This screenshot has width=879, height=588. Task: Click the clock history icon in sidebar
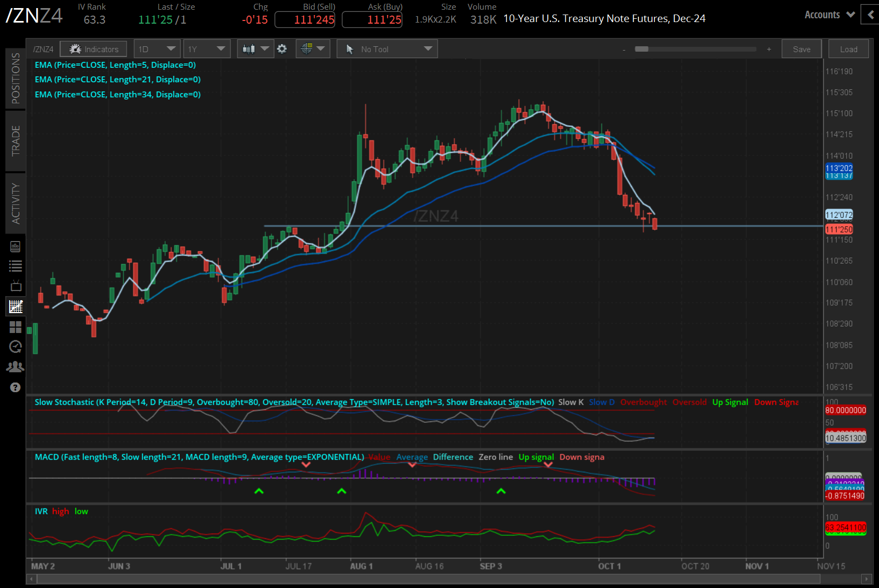[16, 346]
